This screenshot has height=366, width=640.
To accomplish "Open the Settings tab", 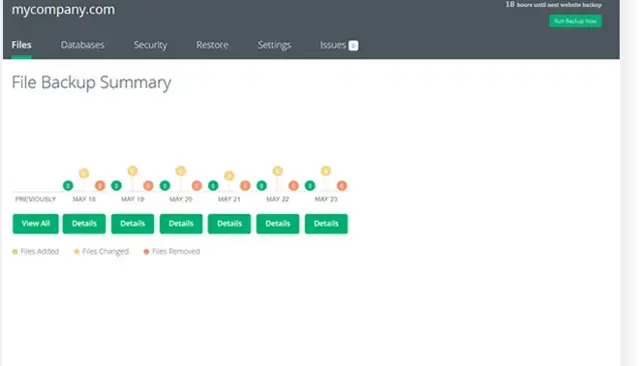I will click(274, 45).
